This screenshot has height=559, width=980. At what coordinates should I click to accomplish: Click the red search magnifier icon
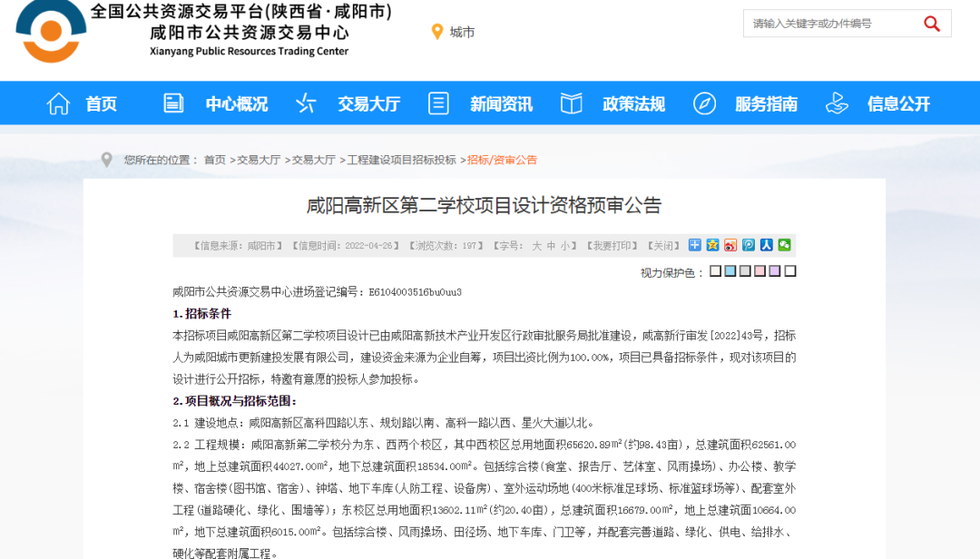pyautogui.click(x=931, y=24)
